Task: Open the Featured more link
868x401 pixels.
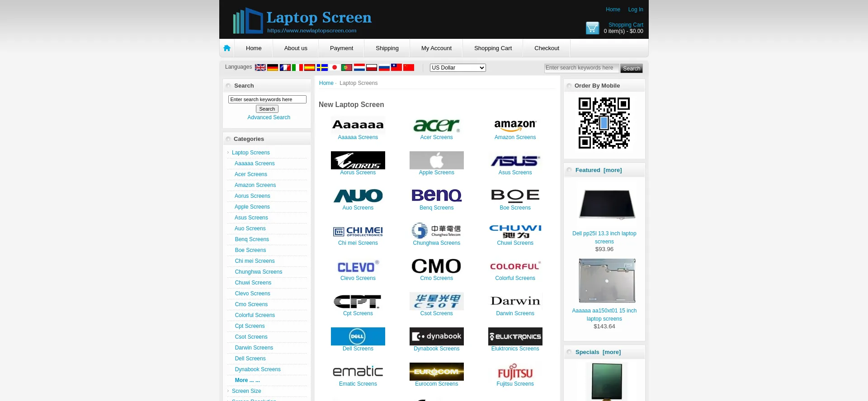Action: click(613, 170)
